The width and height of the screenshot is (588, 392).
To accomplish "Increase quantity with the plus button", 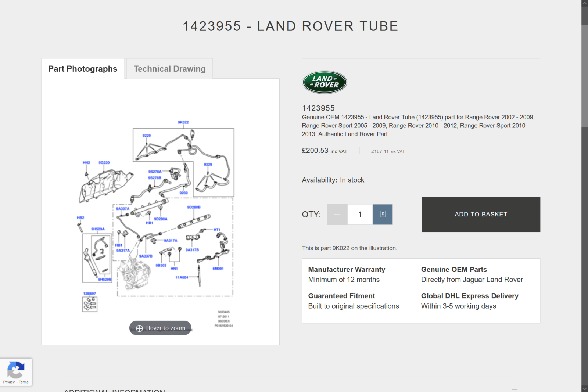I will 383,215.
